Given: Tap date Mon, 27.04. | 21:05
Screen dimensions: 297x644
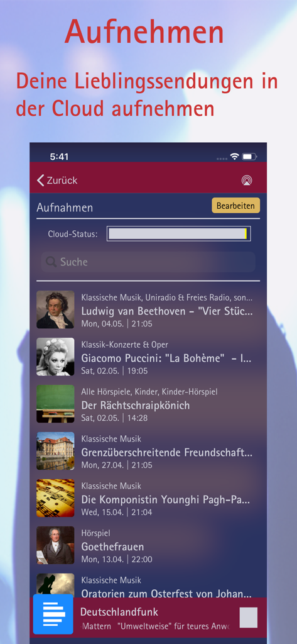Looking at the screenshot, I should (x=117, y=465).
